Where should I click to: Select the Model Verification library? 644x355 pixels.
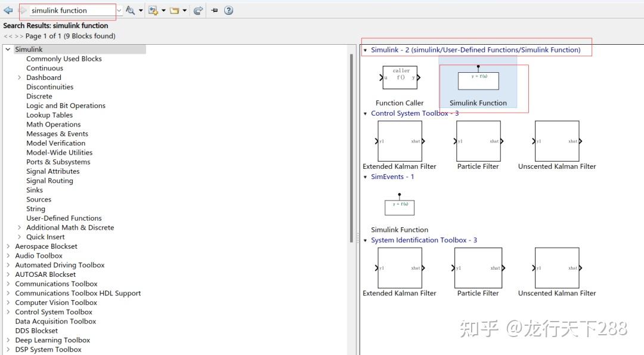tap(56, 143)
